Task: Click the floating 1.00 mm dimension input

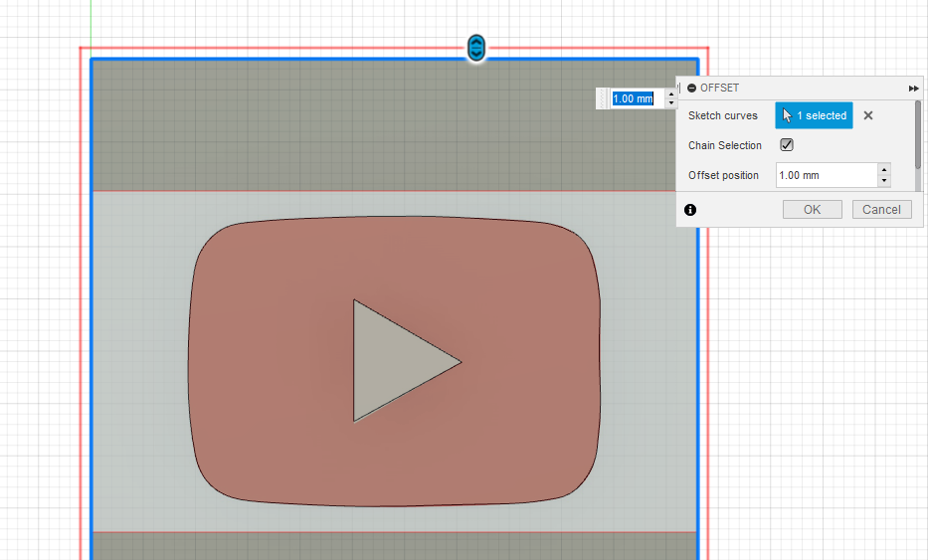Action: pos(634,98)
